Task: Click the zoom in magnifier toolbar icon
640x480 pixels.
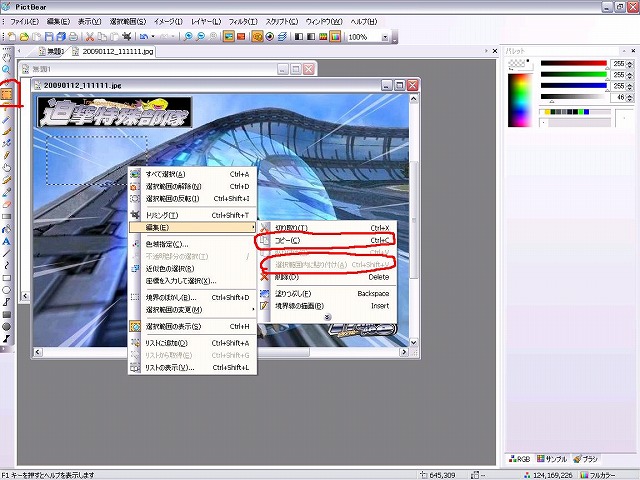Action: coord(188,37)
